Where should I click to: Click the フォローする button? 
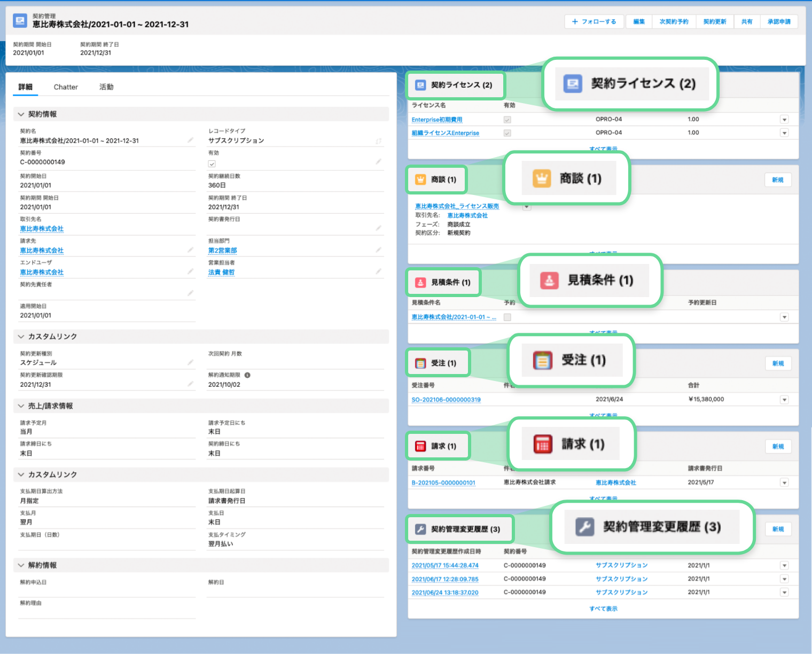(594, 22)
